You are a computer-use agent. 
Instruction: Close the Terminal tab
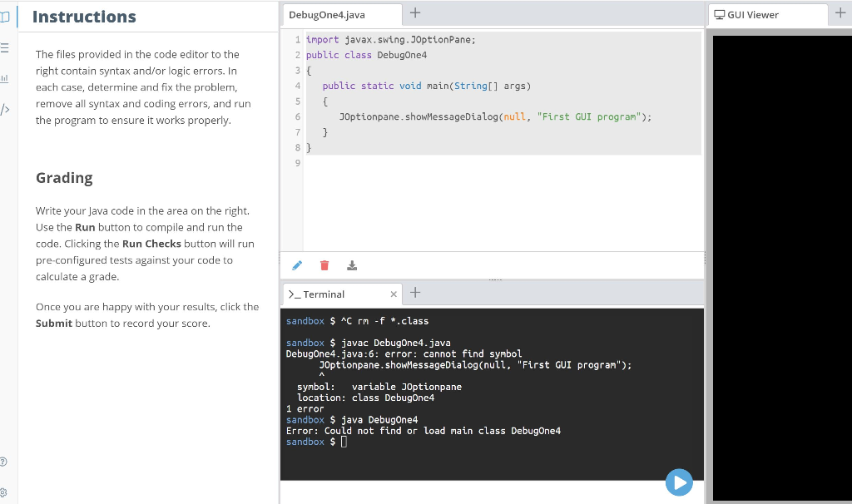(395, 294)
